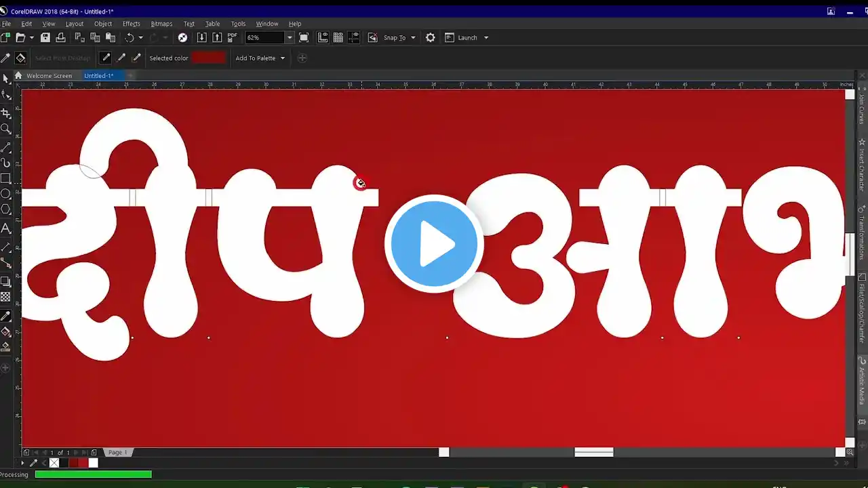
Task: Toggle full-screen preview mode
Action: (304, 37)
